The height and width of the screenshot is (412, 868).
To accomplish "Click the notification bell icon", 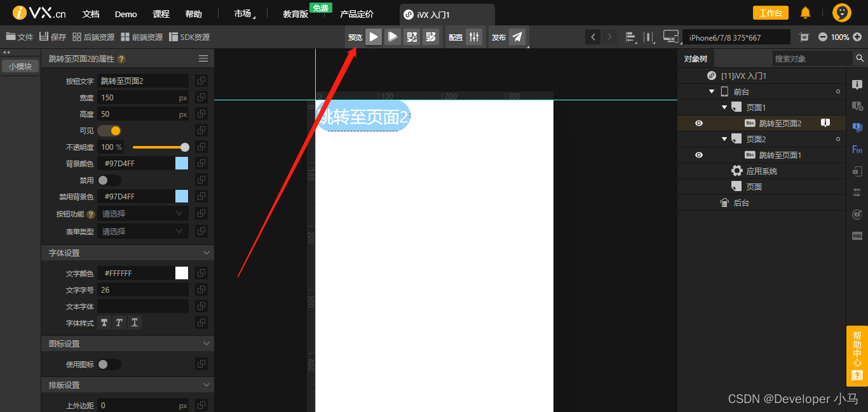I will 805,13.
